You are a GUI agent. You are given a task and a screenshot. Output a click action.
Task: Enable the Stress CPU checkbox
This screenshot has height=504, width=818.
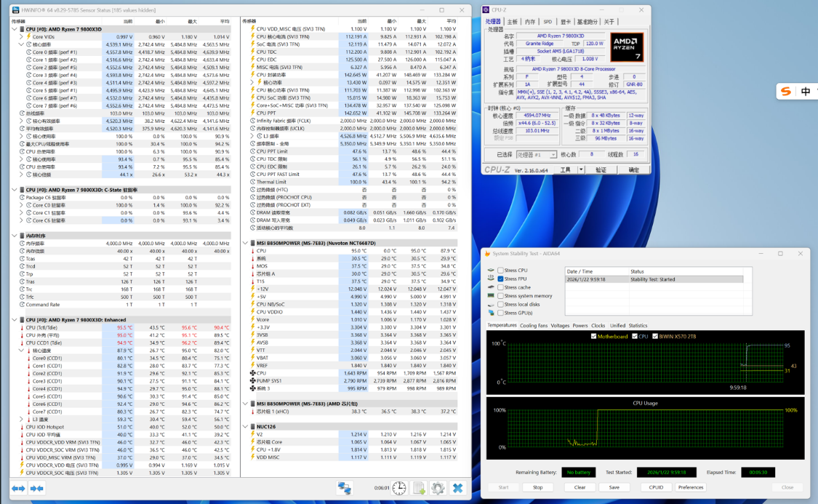pos(500,271)
